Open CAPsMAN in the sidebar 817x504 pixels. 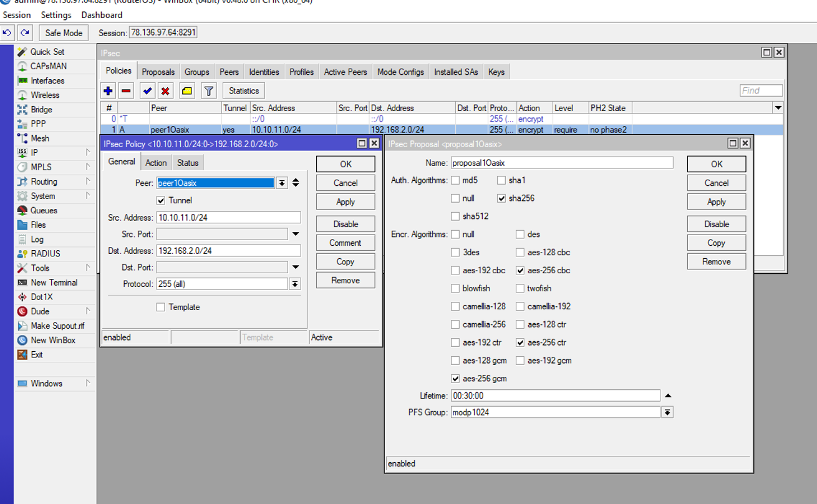tap(49, 66)
